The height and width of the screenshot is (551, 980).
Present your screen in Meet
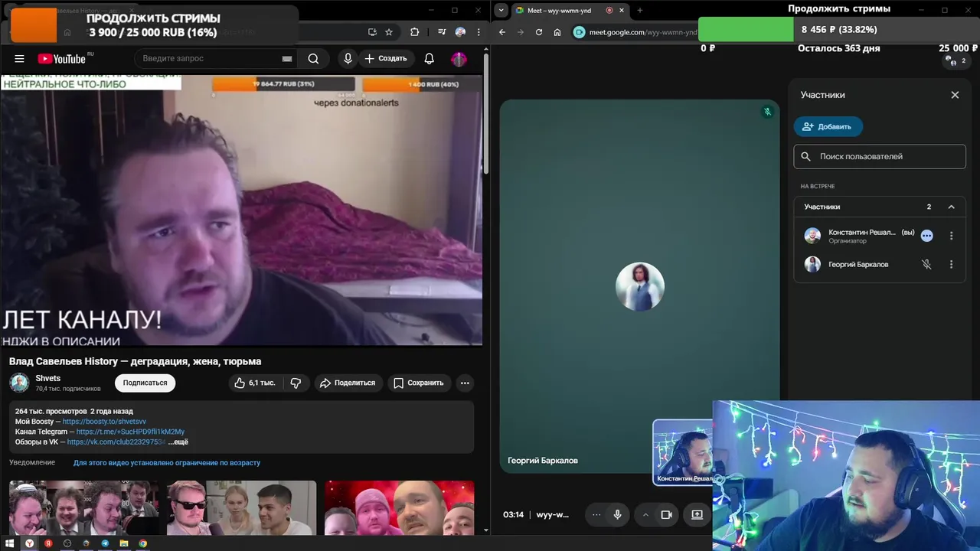697,514
